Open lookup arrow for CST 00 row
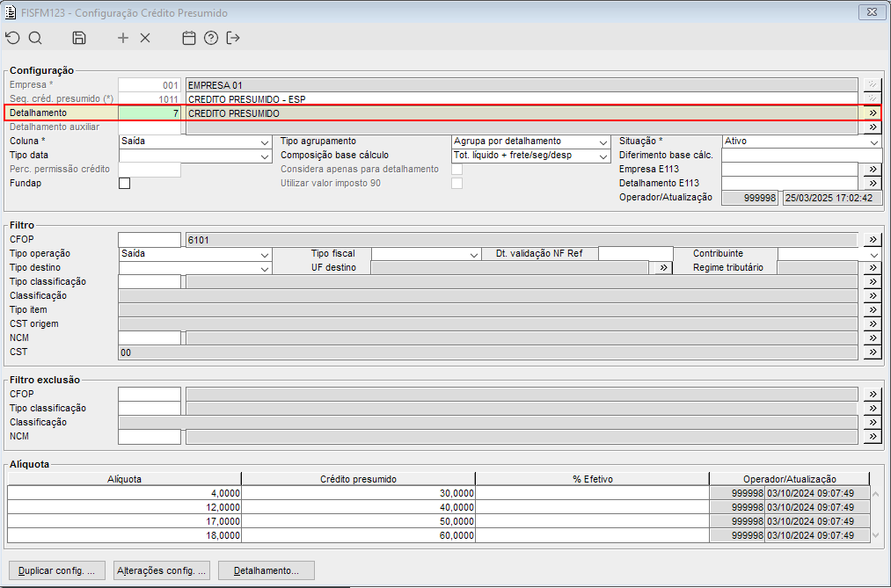Viewport: 891px width, 588px height. [873, 352]
